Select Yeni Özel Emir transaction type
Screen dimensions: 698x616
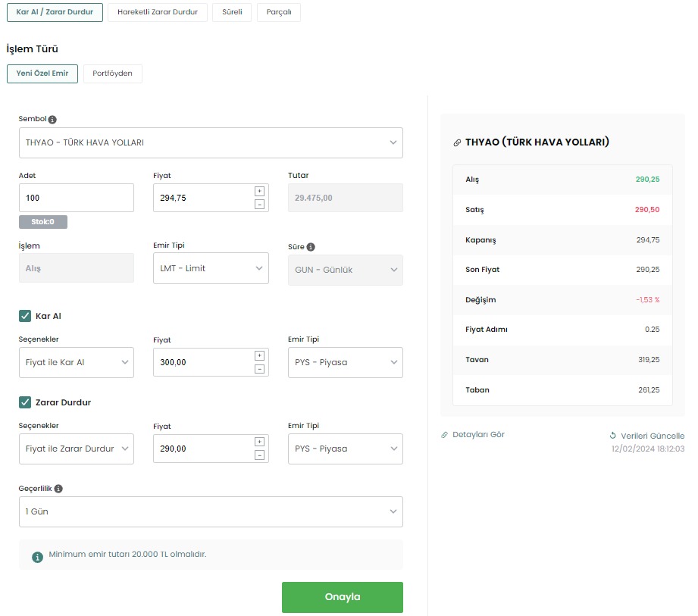42,74
